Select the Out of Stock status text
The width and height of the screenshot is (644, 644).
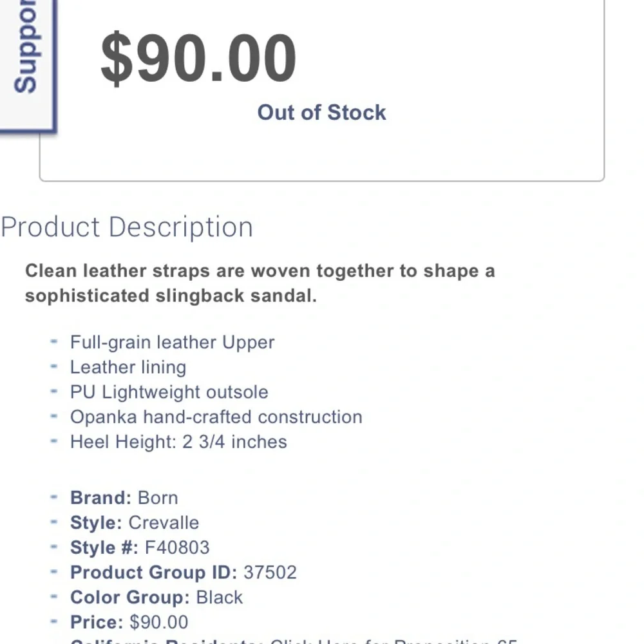[321, 112]
